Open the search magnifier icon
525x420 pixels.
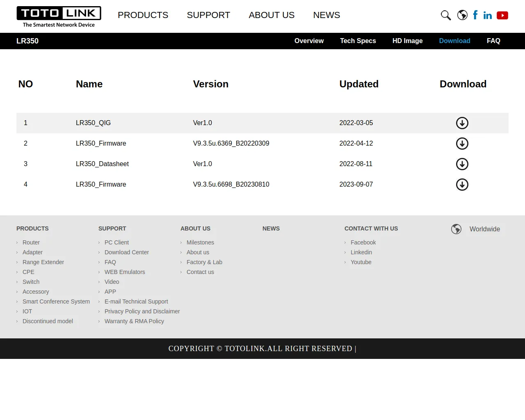click(446, 15)
